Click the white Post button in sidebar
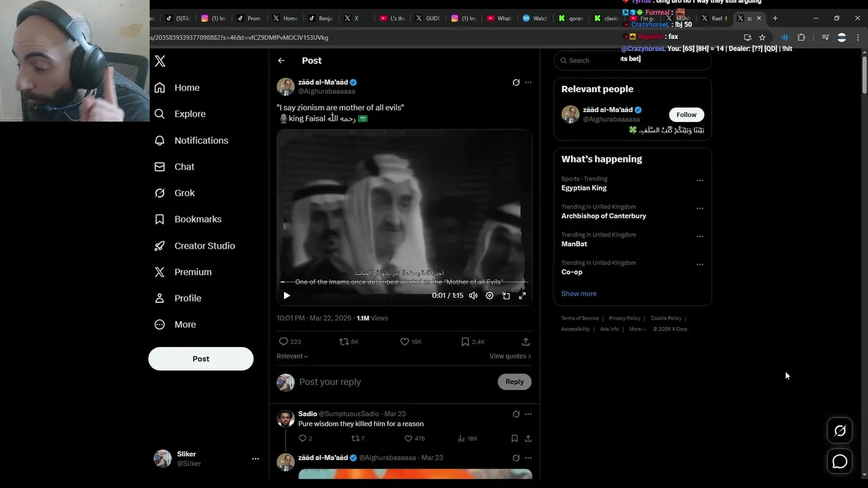868x488 pixels. coord(201,359)
